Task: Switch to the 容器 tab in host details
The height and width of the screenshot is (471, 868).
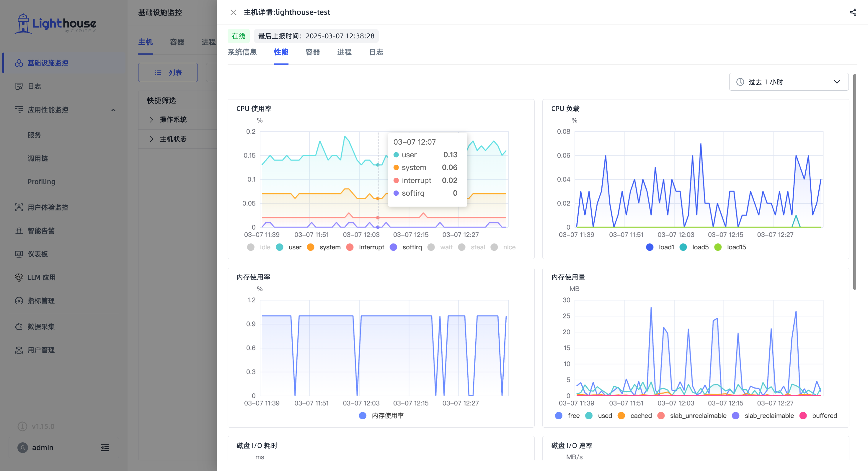Action: (x=312, y=52)
